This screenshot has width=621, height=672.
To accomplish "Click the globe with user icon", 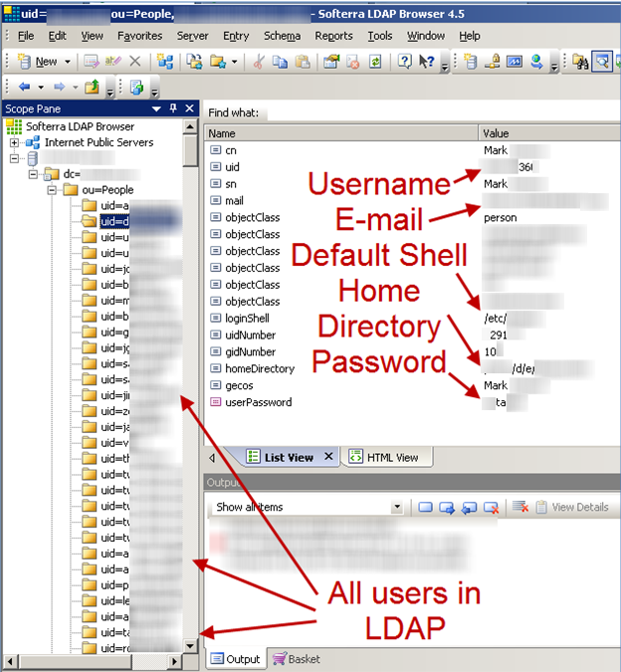I will [536, 62].
